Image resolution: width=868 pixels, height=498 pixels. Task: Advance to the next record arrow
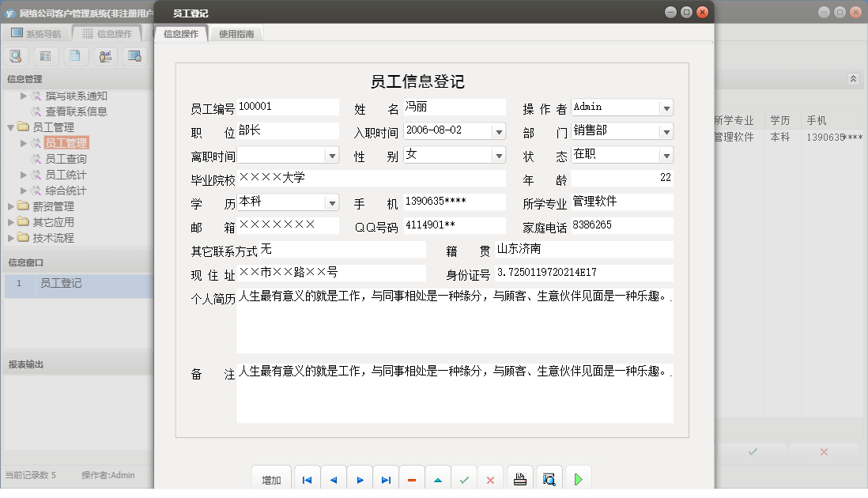pyautogui.click(x=360, y=480)
